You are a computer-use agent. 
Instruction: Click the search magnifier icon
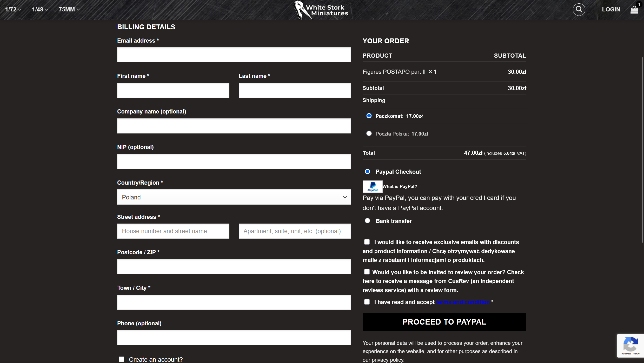click(x=579, y=10)
